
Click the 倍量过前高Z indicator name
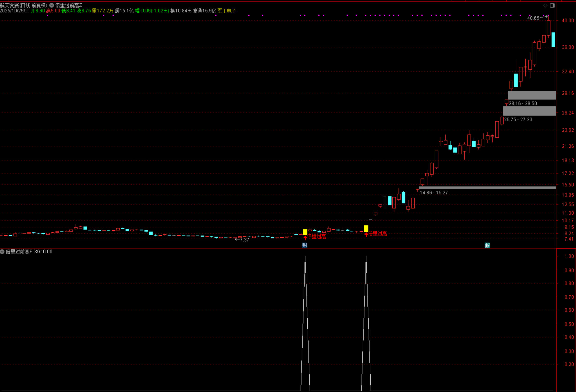[x=68, y=5]
